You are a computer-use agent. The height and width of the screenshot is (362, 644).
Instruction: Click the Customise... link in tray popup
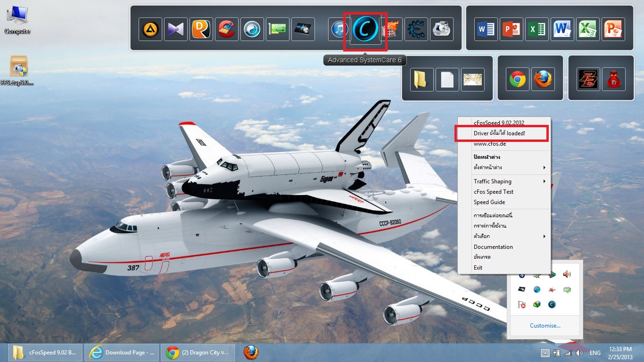(545, 326)
